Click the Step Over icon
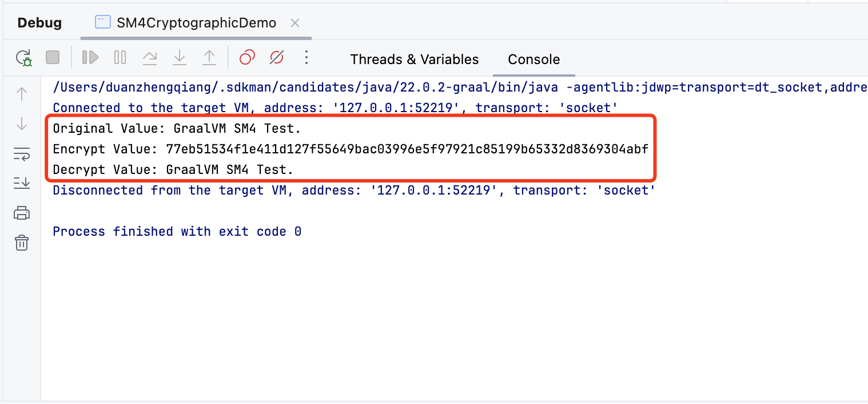Viewport: 868px width, 404px height. (x=150, y=58)
